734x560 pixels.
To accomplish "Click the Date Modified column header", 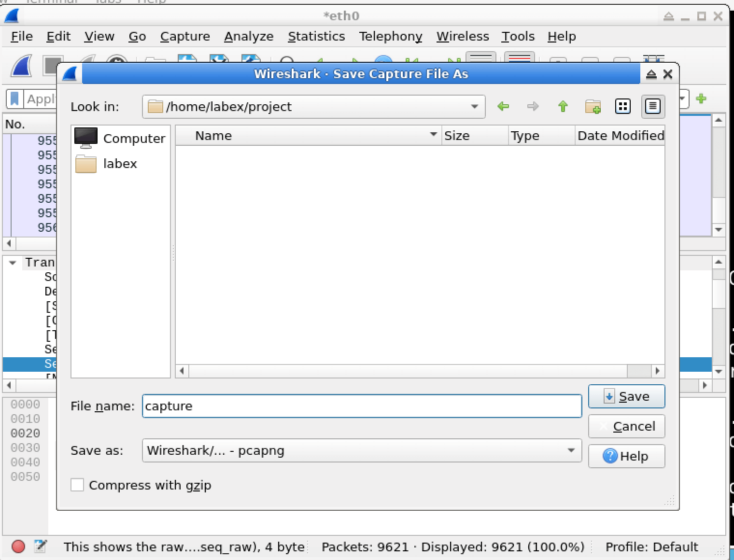I will (x=620, y=136).
